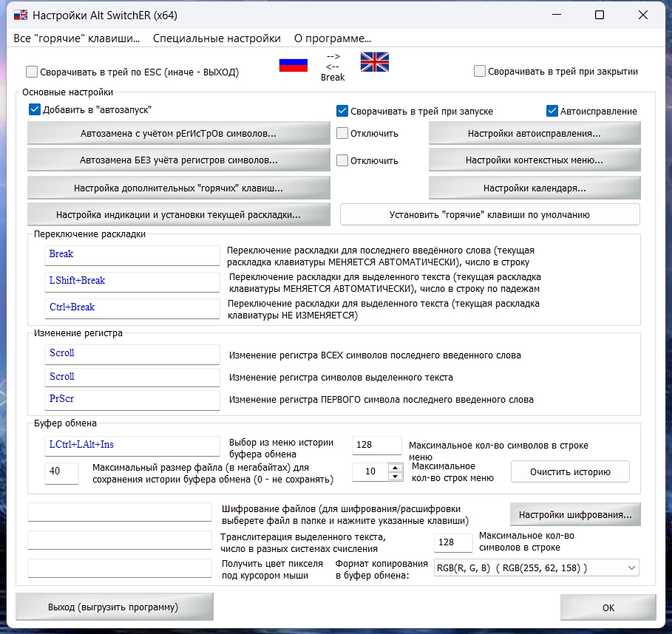The image size is (672, 634).
Task: Open 'Настройки контекстных меню...' button
Action: click(x=534, y=160)
